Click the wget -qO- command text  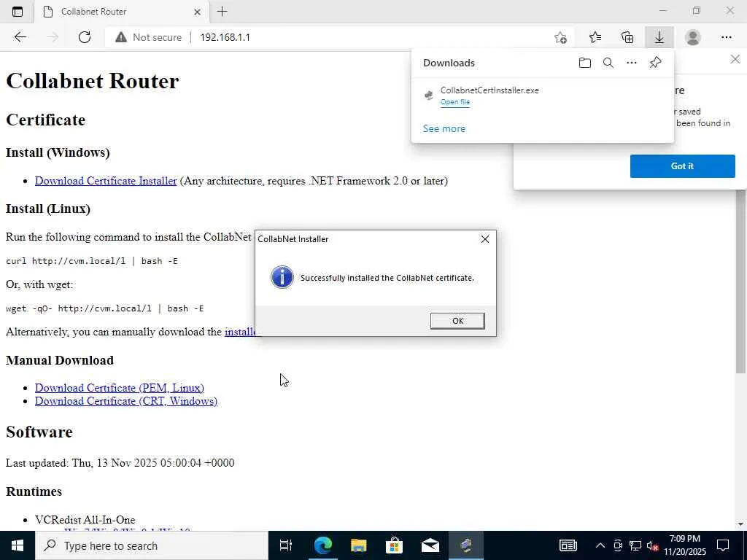pos(104,308)
